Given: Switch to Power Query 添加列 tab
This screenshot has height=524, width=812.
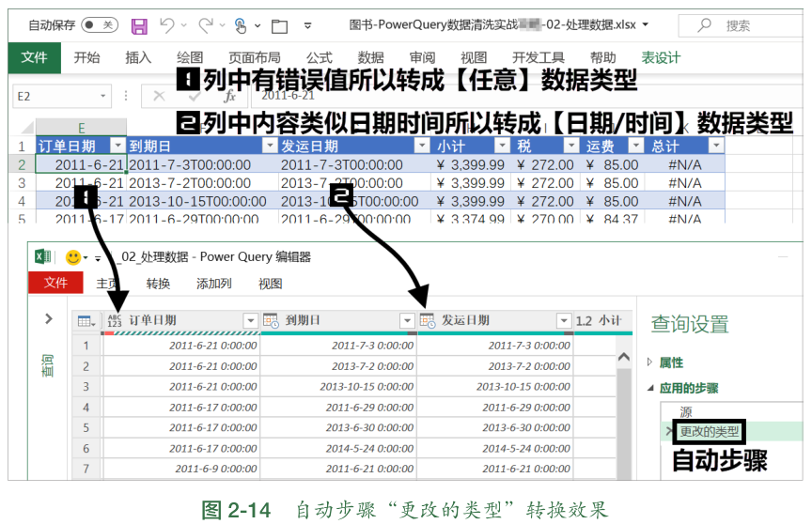Looking at the screenshot, I should pos(214,284).
